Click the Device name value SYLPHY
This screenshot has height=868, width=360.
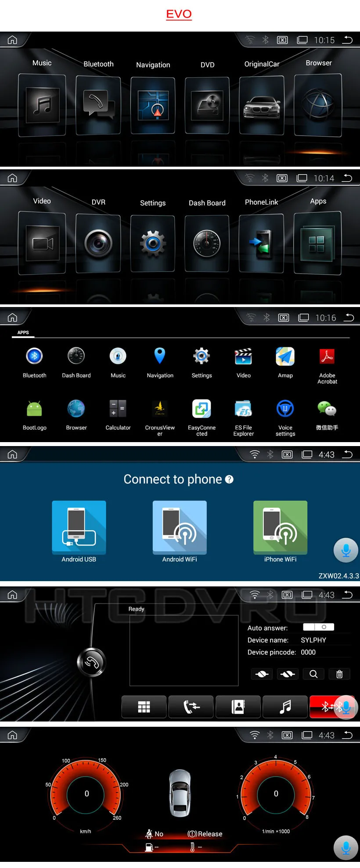click(313, 640)
